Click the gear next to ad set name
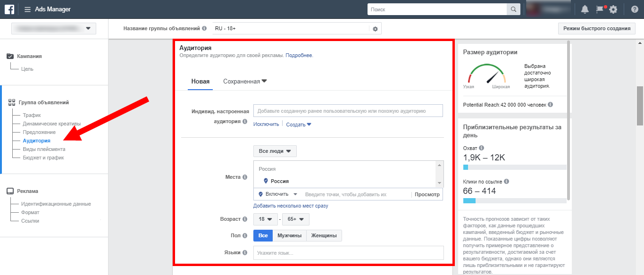Image resolution: width=644 pixels, height=275 pixels. (376, 29)
